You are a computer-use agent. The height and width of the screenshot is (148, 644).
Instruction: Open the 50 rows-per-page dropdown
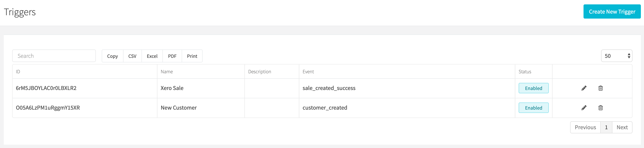coord(617,56)
